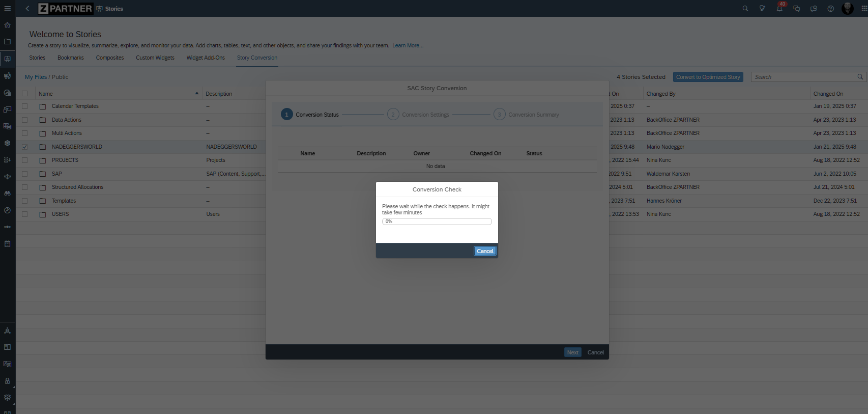868x414 pixels.
Task: Open the main hamburger menu
Action: [x=7, y=9]
